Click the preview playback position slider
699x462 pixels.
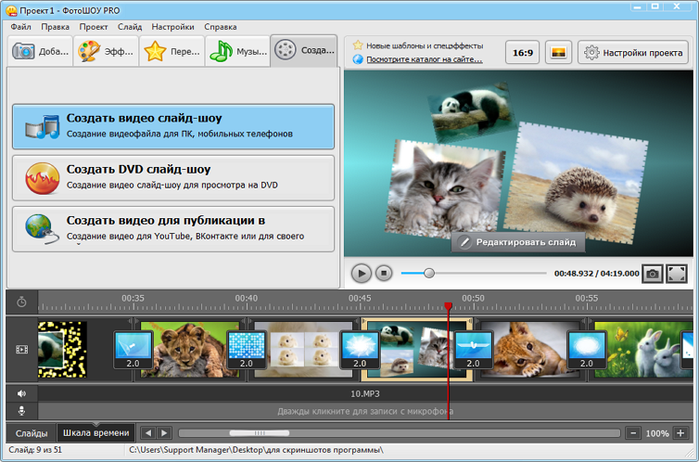pos(429,272)
